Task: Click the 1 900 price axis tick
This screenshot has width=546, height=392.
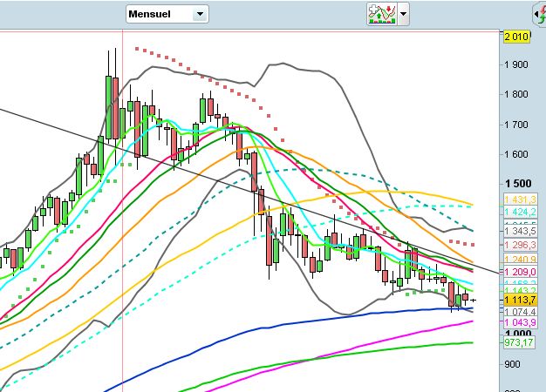Action: coord(516,64)
